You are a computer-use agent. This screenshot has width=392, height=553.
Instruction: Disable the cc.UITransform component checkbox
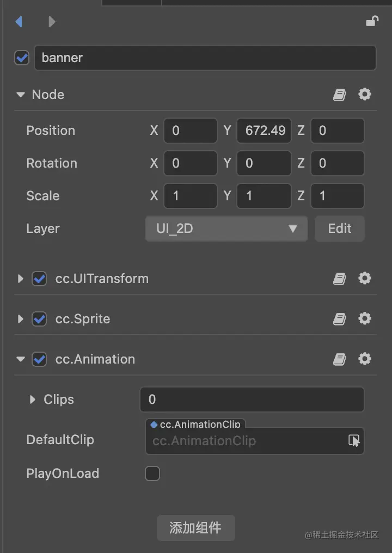[x=39, y=279]
